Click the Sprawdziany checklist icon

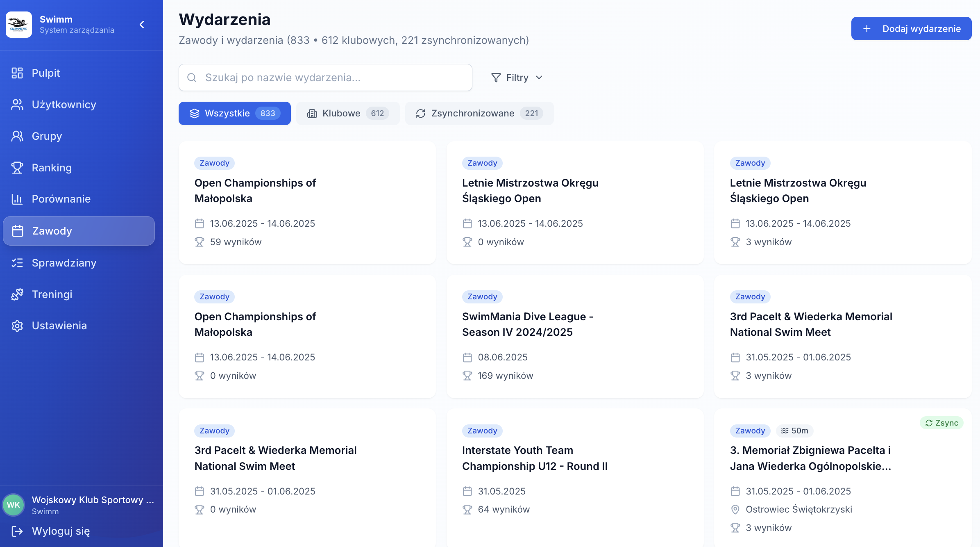(x=17, y=263)
